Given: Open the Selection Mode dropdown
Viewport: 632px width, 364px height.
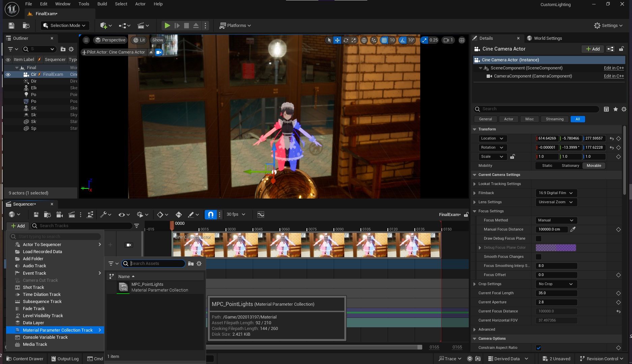Looking at the screenshot, I should tap(65, 26).
